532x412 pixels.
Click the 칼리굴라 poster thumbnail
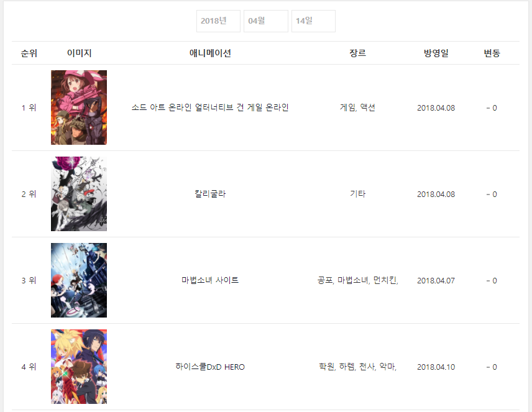pyautogui.click(x=79, y=194)
